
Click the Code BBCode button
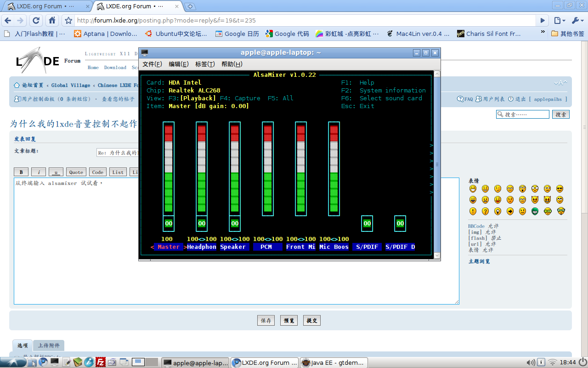(98, 172)
